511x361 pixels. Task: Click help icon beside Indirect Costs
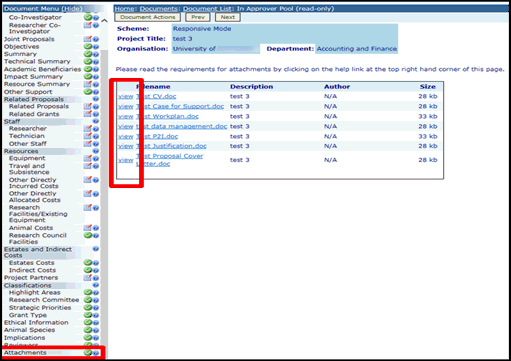[x=96, y=270]
